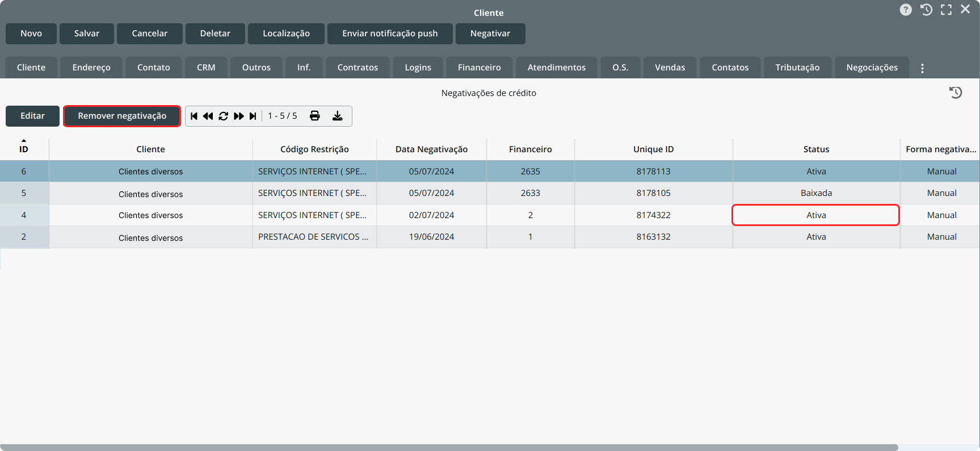Click PRESTACAO DE SERVICOS cell

tap(314, 237)
